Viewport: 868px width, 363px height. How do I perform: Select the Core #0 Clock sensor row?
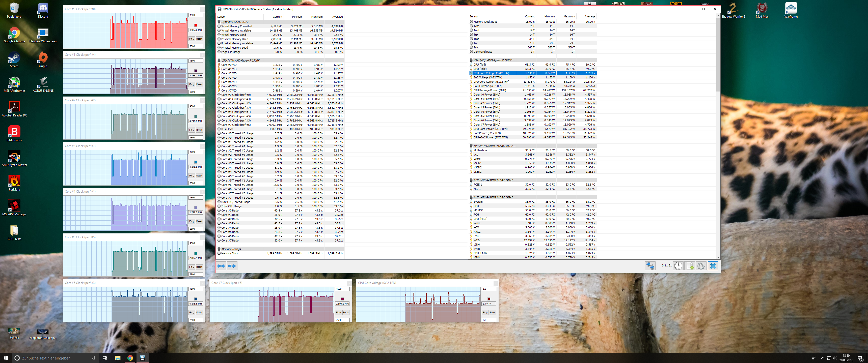click(236, 95)
